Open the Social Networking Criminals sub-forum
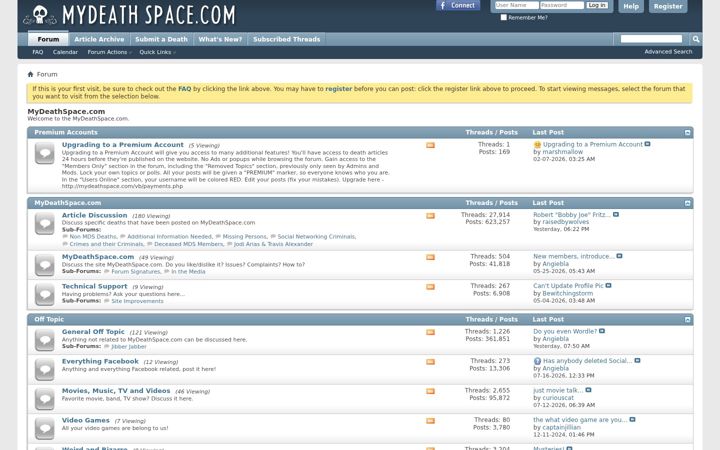This screenshot has height=450, width=720. tap(317, 236)
